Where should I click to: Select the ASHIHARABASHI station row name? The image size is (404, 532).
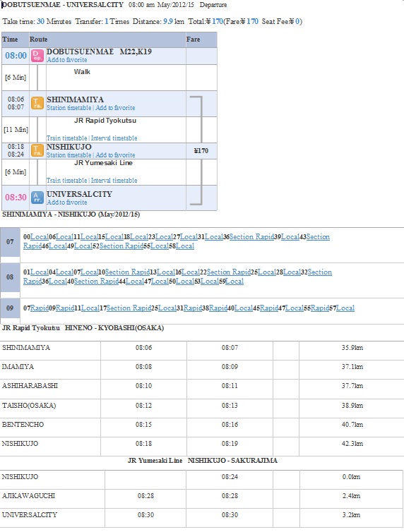30,386
